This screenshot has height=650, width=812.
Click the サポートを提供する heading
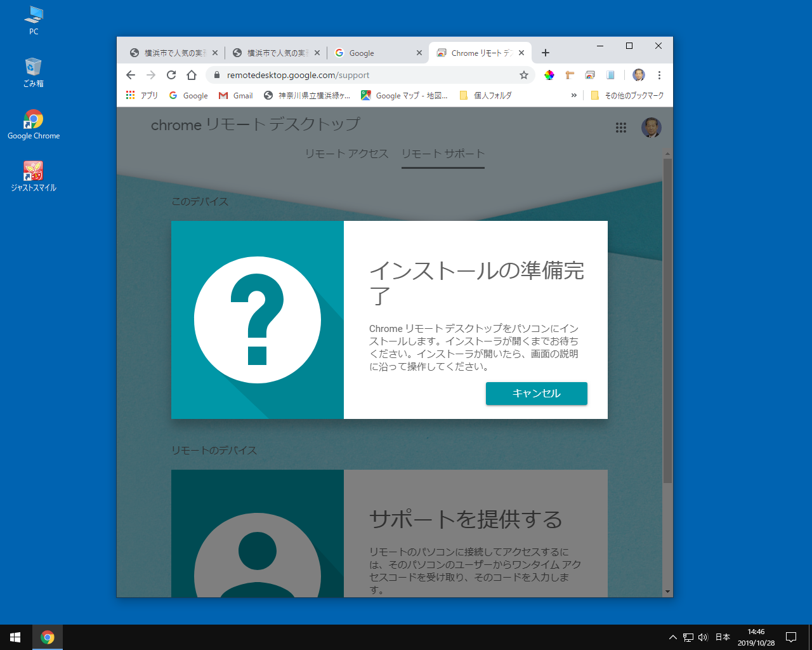[466, 519]
